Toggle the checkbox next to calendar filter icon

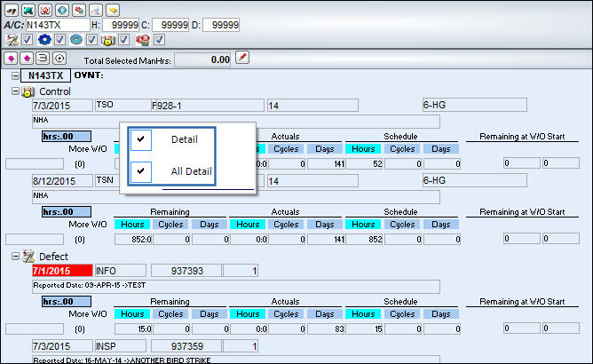(x=124, y=39)
